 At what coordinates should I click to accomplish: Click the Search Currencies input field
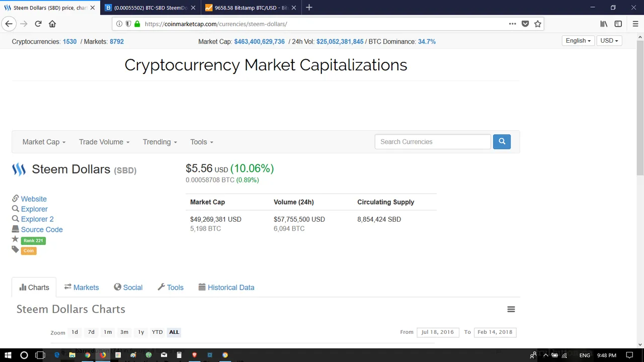(x=433, y=142)
